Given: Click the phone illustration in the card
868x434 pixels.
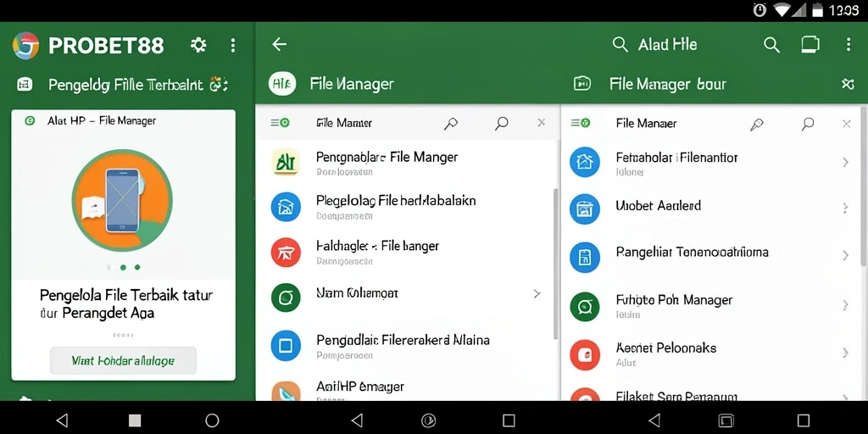Looking at the screenshot, I should point(122,200).
